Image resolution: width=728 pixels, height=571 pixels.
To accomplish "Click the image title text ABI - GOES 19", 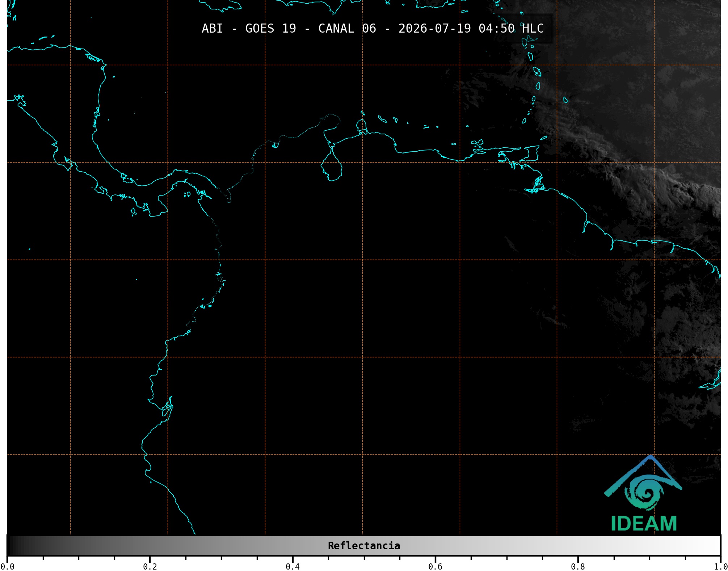I will [x=249, y=29].
